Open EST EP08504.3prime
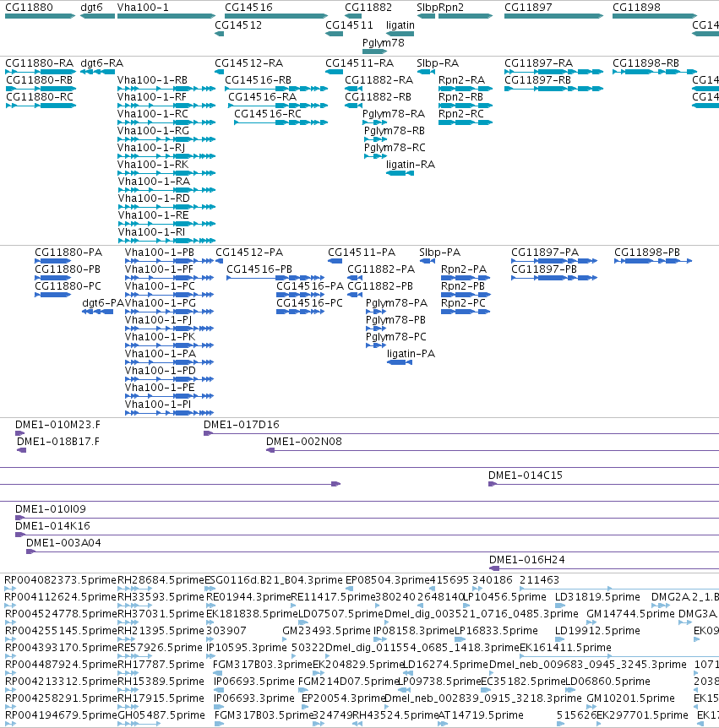This screenshot has height=728, width=719. (387, 580)
